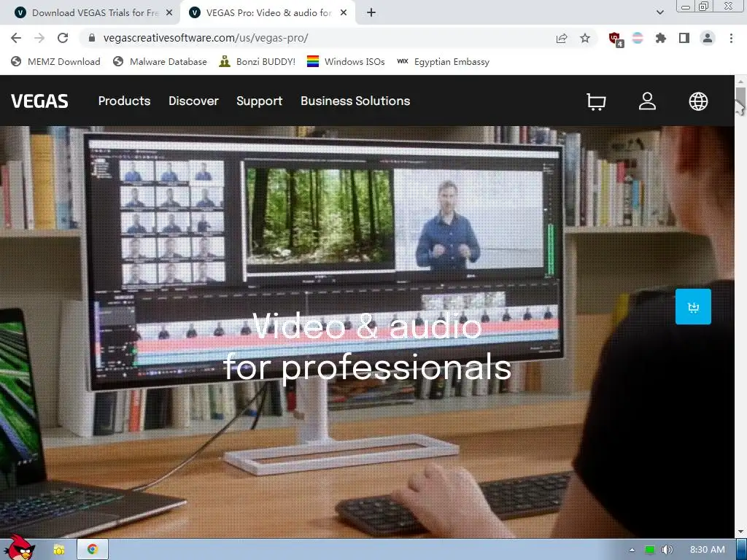Open the Discover menu
The image size is (747, 560).
tap(193, 101)
